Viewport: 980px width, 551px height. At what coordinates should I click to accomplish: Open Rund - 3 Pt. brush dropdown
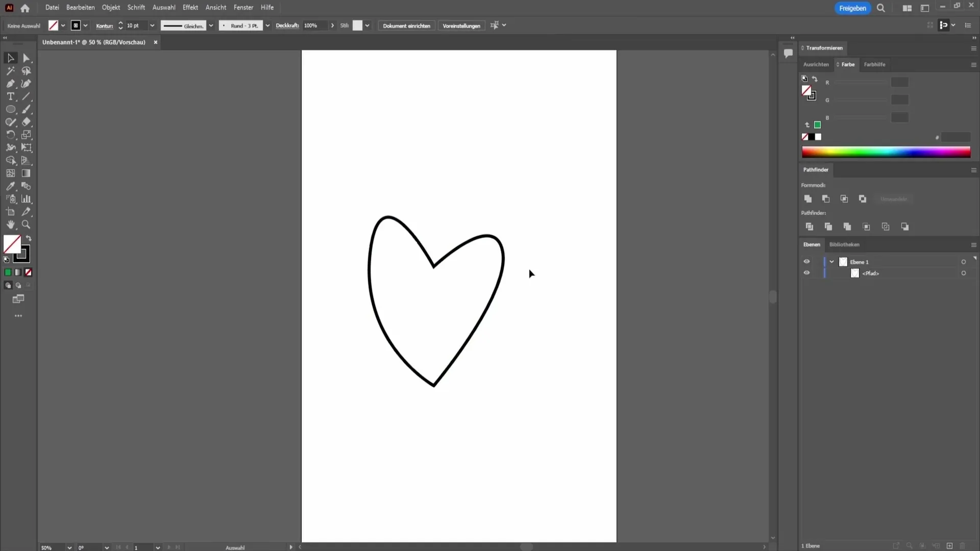point(267,26)
